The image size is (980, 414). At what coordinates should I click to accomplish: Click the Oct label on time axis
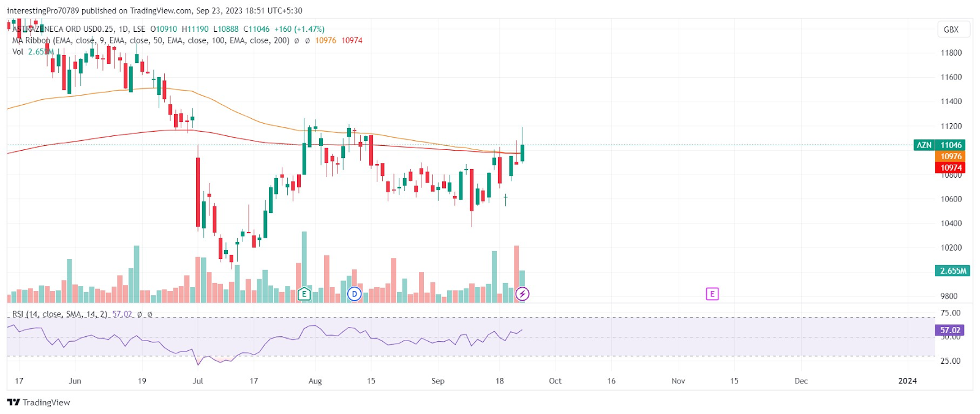[x=555, y=381]
